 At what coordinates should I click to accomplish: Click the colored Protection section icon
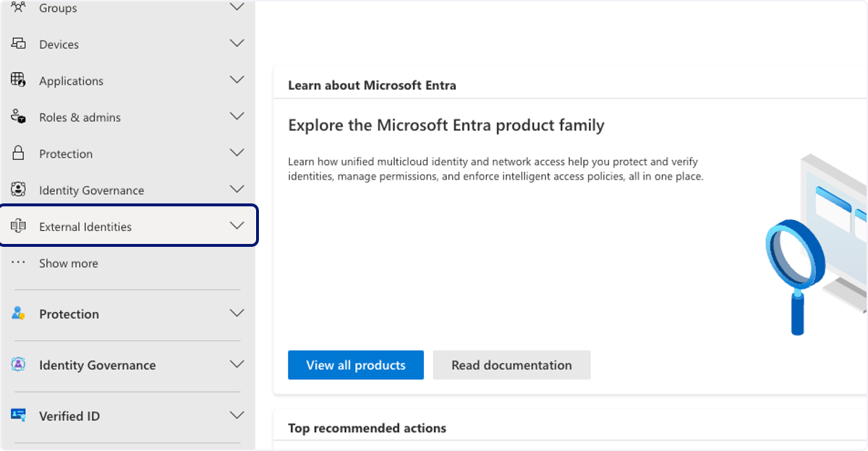click(18, 313)
